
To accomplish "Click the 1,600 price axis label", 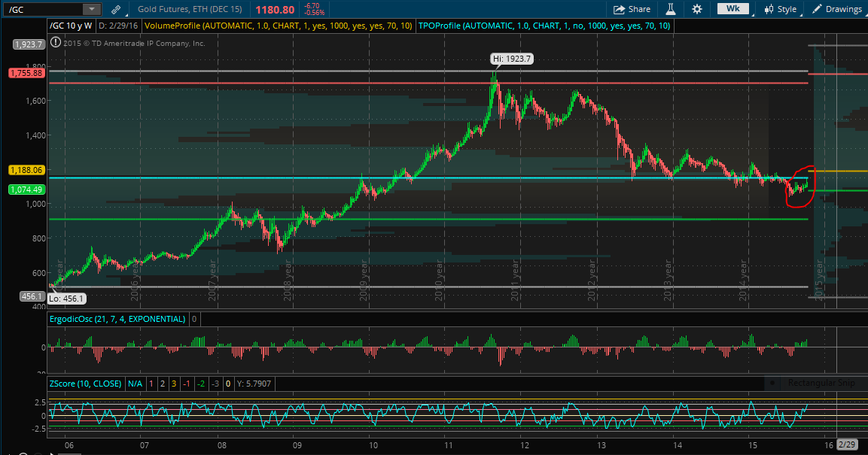I will pyautogui.click(x=35, y=102).
